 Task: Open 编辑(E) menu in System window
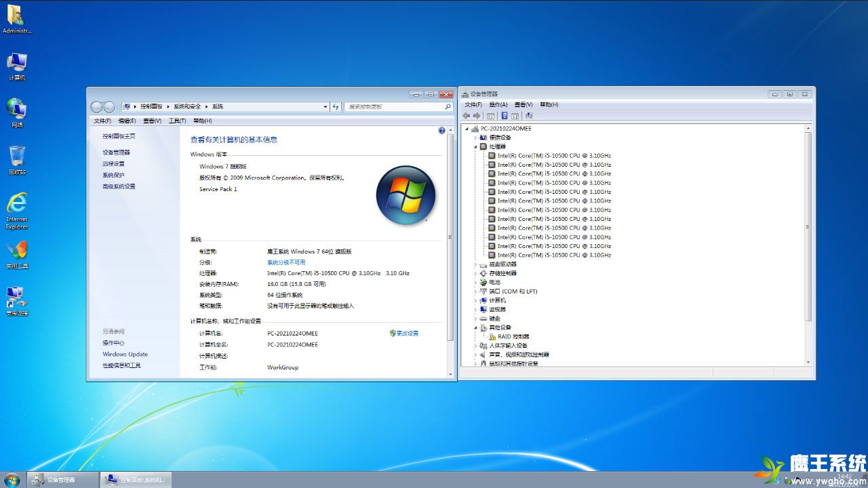tap(127, 121)
